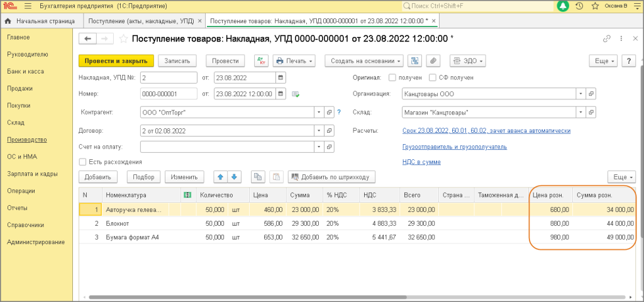Expand Создать на основании dropdown
This screenshot has height=302, width=644.
[x=364, y=61]
